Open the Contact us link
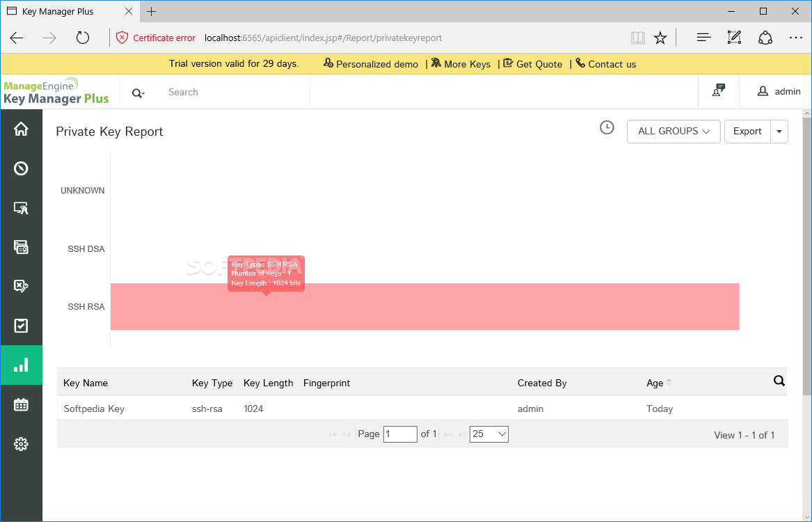This screenshot has height=522, width=812. pyautogui.click(x=606, y=64)
